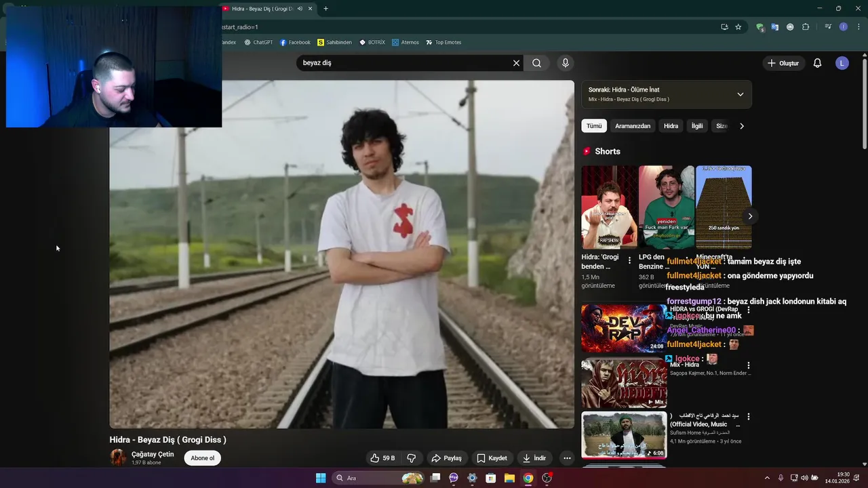Viewport: 868px width, 488px height.
Task: Clear the YouTube search box text
Action: [516, 63]
